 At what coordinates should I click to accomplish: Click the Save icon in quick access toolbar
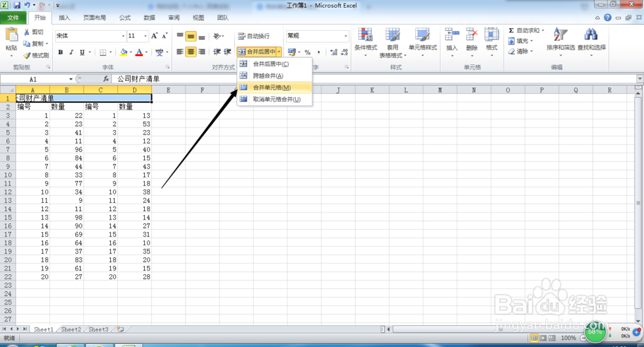17,5
